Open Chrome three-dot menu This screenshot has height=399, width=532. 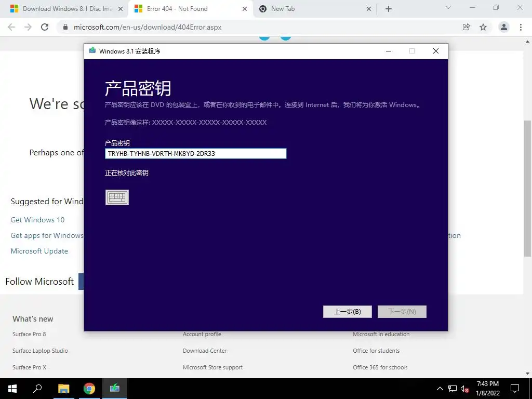[521, 27]
